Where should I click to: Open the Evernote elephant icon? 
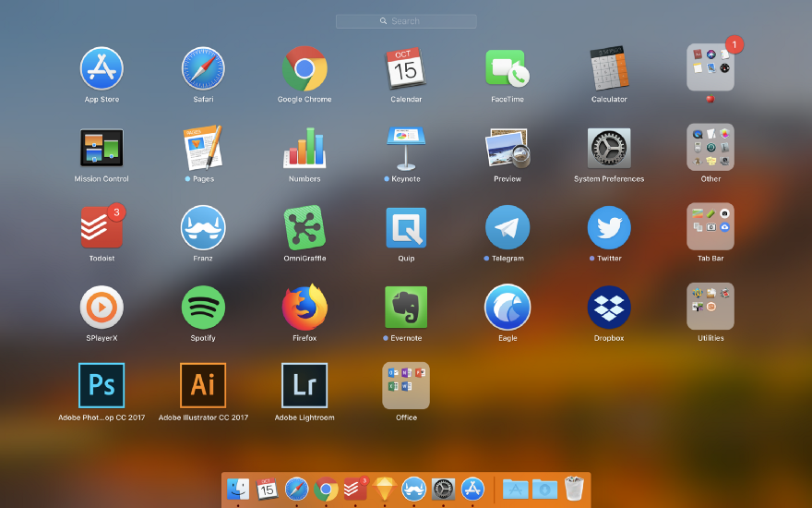coord(406,308)
